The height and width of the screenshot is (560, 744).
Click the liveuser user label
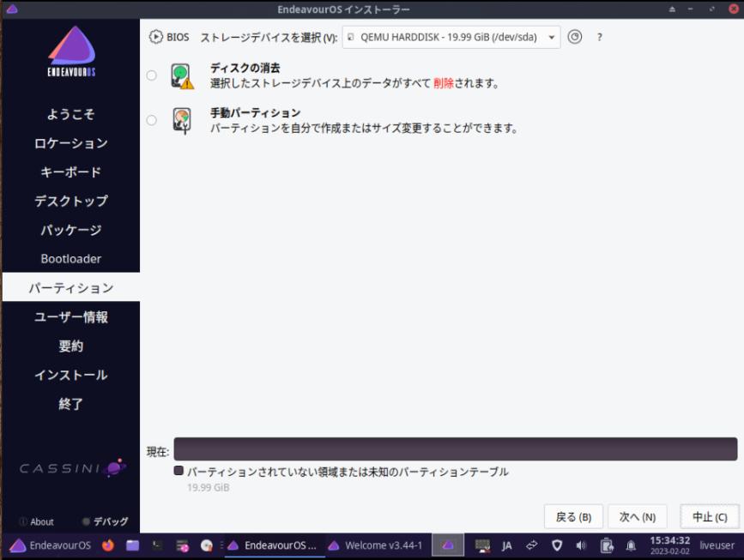point(717,545)
